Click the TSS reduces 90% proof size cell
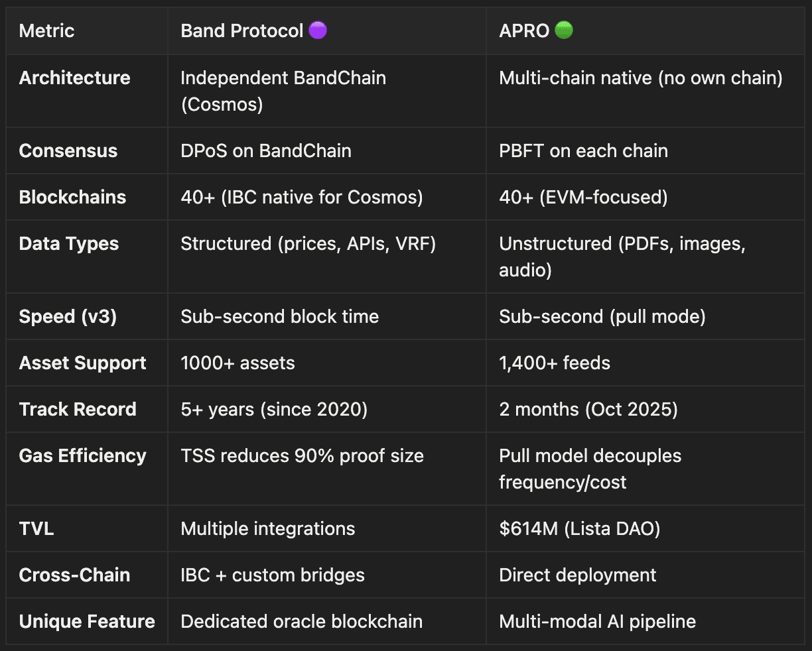The image size is (812, 651). (302, 456)
